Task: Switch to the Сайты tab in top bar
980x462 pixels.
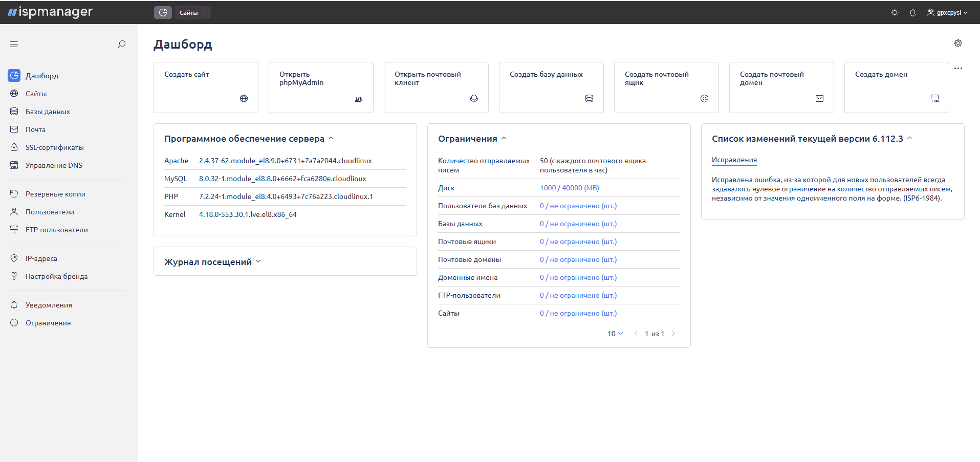Action: coord(189,13)
